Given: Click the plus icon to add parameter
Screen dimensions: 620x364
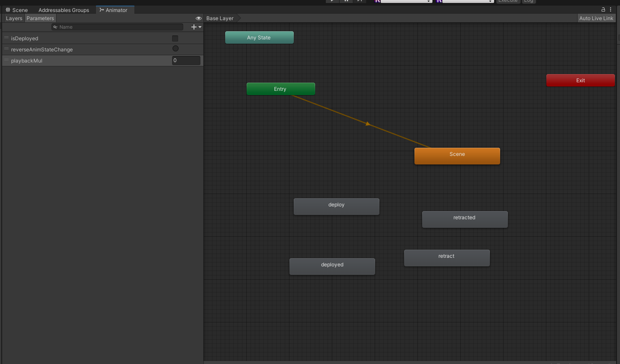Looking at the screenshot, I should (x=194, y=27).
